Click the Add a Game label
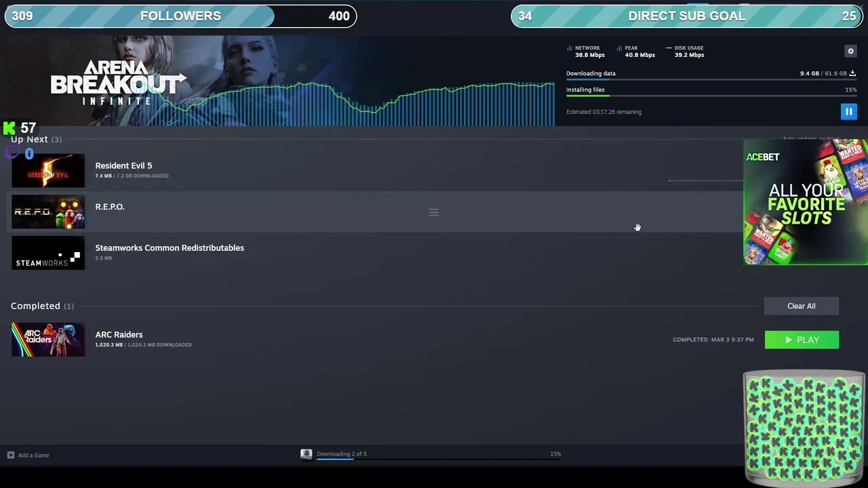Image resolution: width=868 pixels, height=488 pixels. tap(33, 455)
